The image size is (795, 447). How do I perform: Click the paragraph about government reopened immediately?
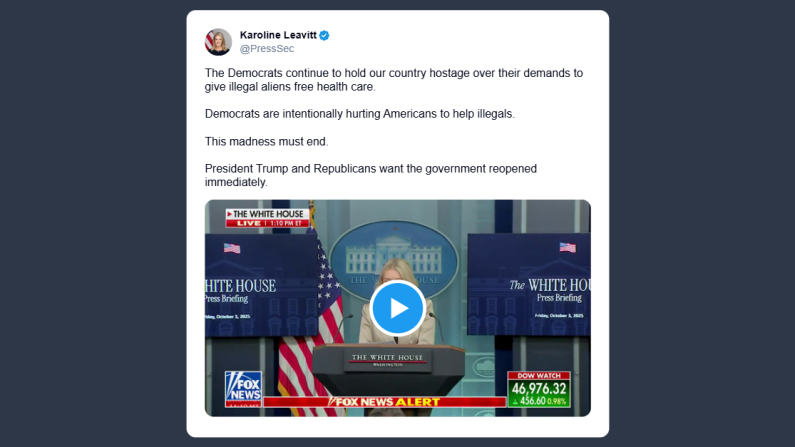[371, 175]
